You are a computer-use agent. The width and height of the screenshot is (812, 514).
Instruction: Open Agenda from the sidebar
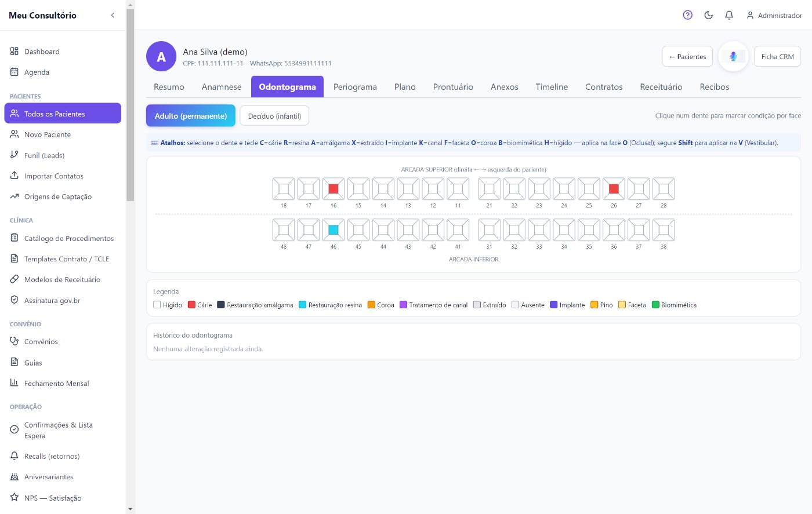coord(63,72)
